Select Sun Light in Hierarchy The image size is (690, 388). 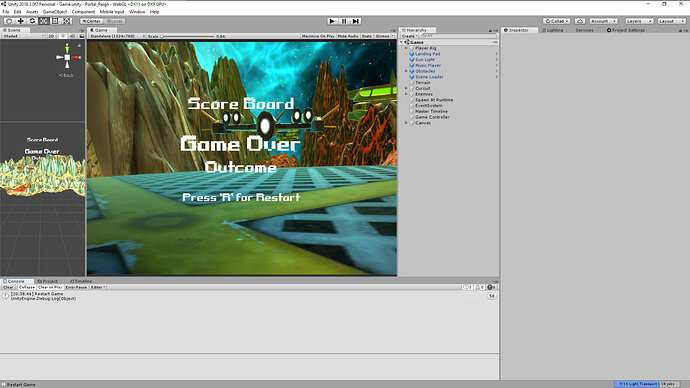click(x=425, y=59)
